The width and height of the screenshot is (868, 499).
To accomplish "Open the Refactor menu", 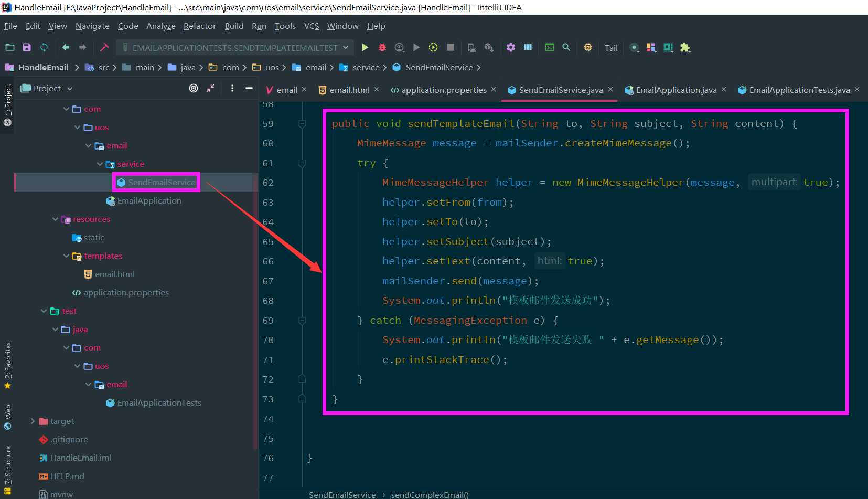I will click(199, 26).
